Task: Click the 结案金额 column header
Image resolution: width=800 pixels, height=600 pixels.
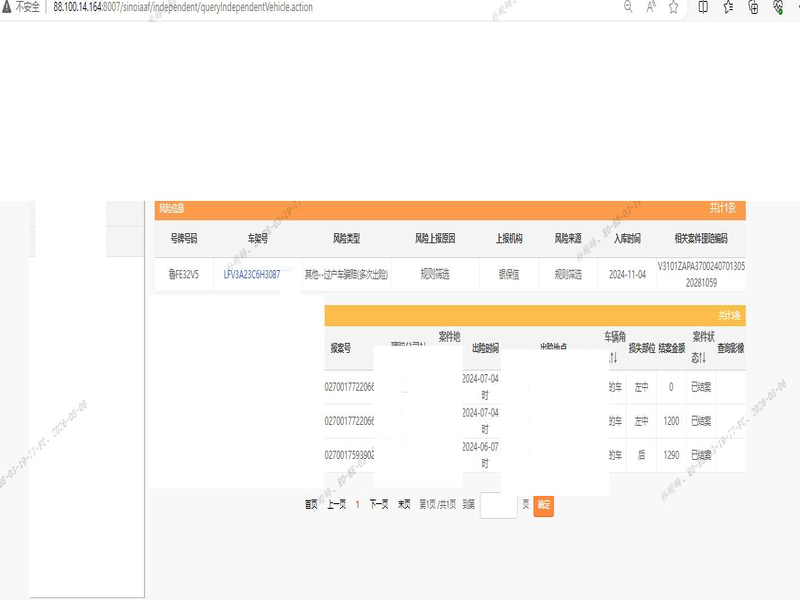Action: click(671, 348)
